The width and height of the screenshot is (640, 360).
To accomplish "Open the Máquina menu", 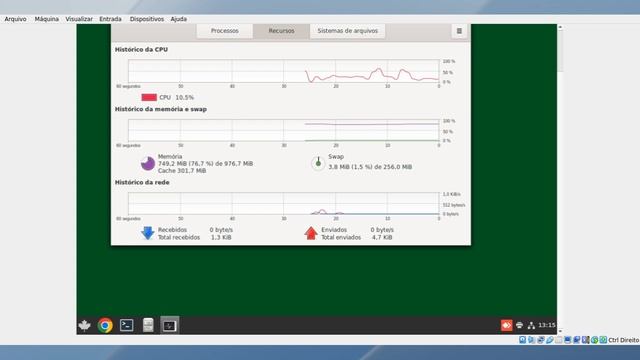I will [x=47, y=19].
